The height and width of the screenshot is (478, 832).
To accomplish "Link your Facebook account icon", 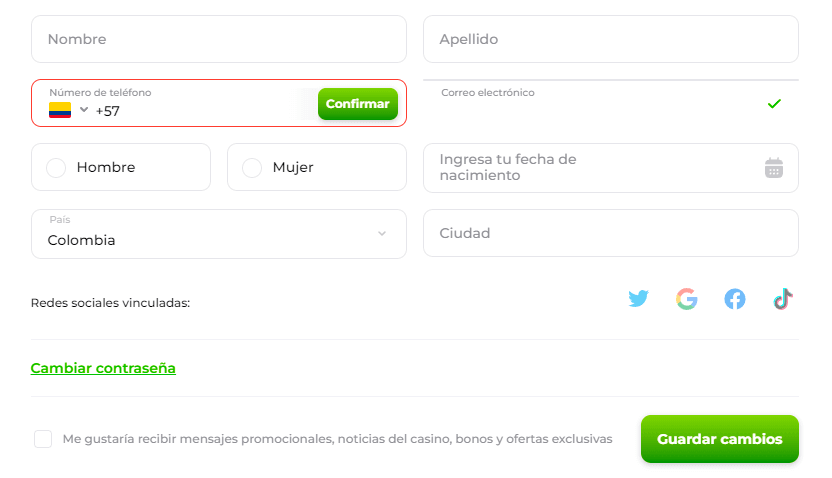I will [x=735, y=299].
